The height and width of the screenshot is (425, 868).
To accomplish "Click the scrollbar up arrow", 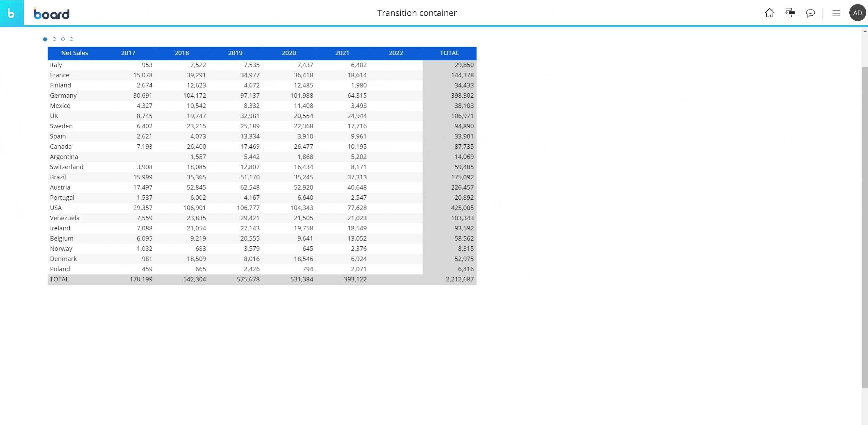I will pyautogui.click(x=865, y=31).
